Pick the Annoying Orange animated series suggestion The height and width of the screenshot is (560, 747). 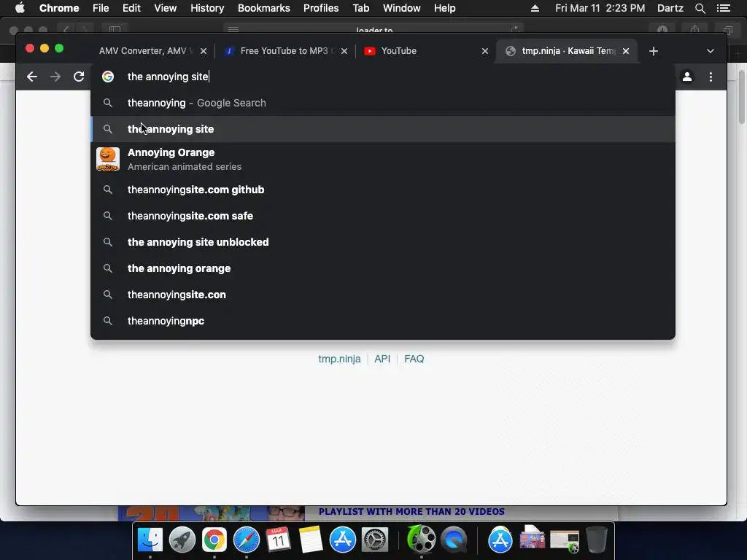(383, 159)
